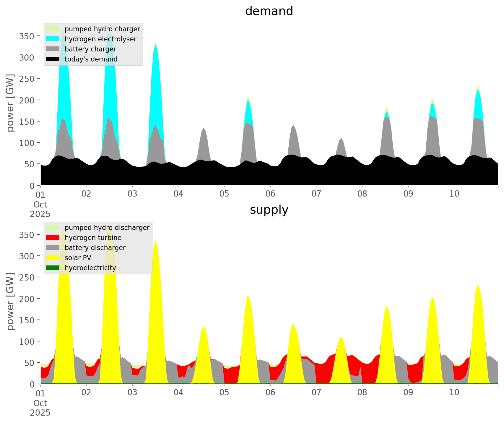Click the green hydroelectricity legend swatch
504x423 pixels.
coord(53,268)
